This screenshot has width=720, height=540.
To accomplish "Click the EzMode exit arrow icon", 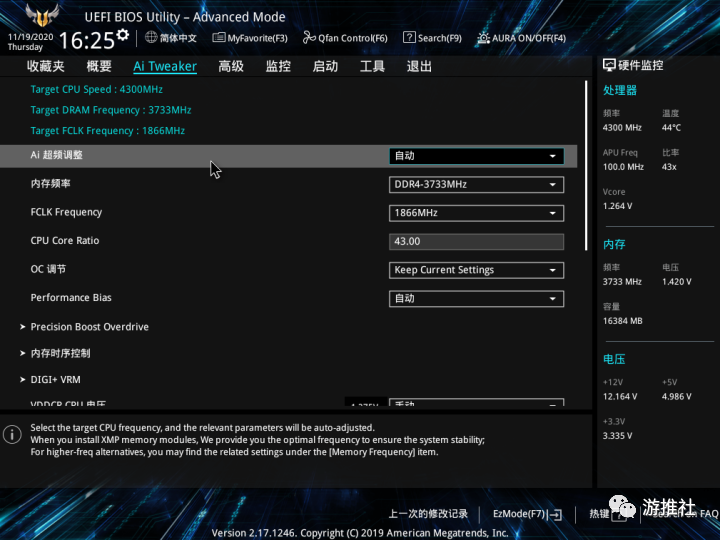I will (556, 514).
